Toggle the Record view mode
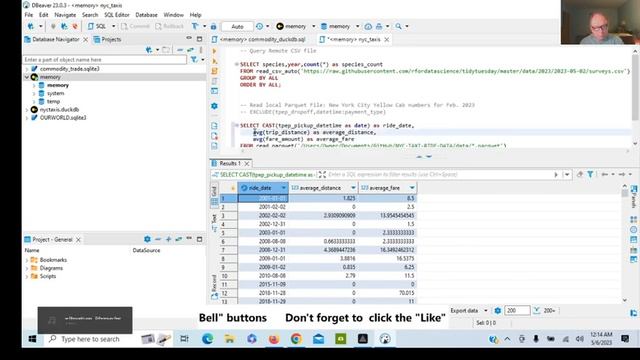Viewport: 640px width, 360px height. (214, 287)
